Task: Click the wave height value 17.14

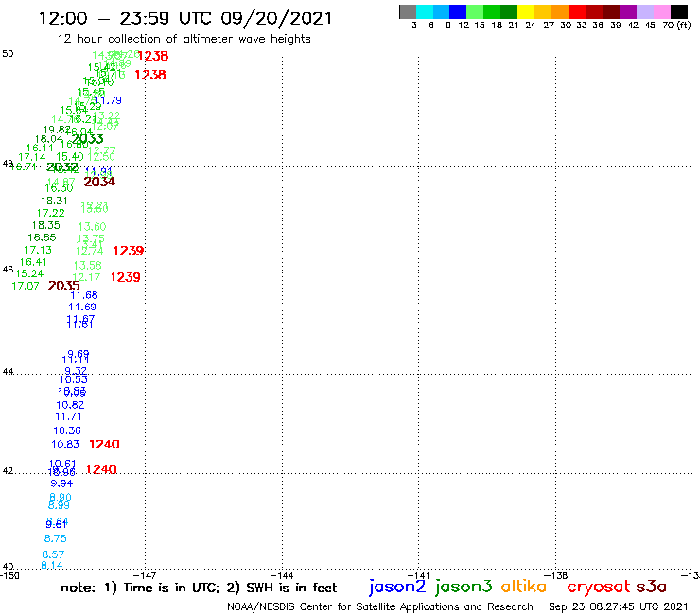Action: [32, 157]
